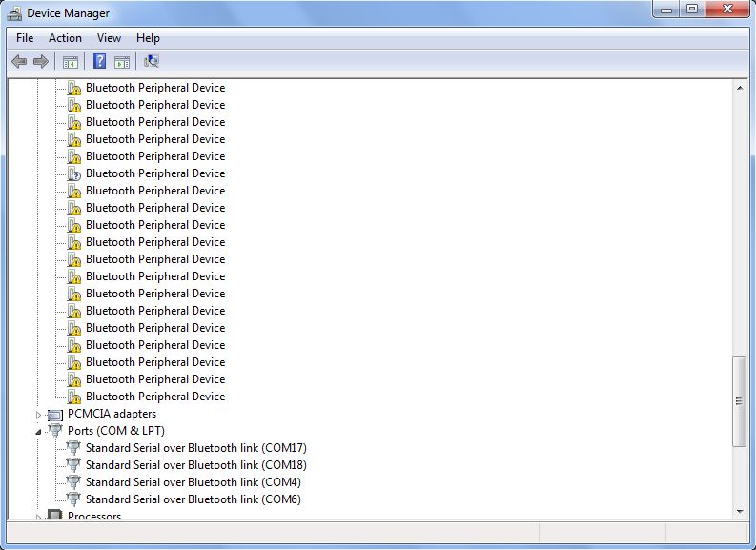This screenshot has height=550, width=756.
Task: Open Help via the blue question-mark toolbar icon
Action: click(99, 61)
